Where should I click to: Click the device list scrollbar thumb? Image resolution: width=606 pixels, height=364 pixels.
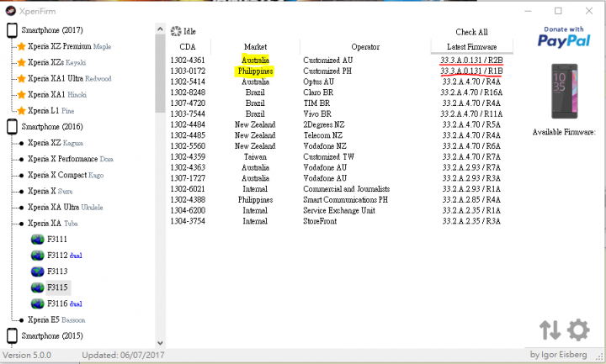(161, 74)
